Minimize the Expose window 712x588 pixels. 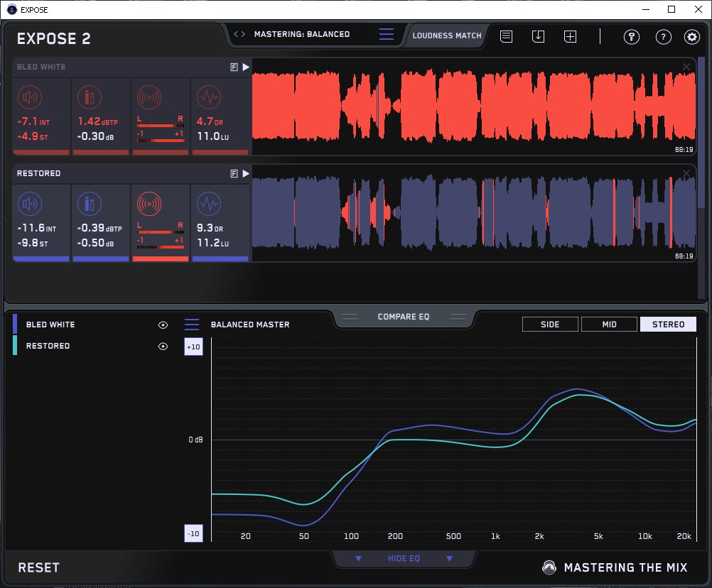pos(646,9)
